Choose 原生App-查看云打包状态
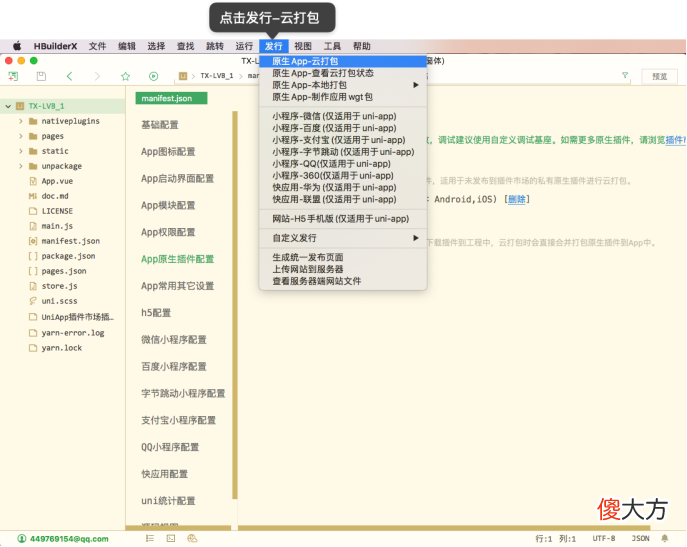Viewport: 687px width, 547px height. (x=343, y=73)
